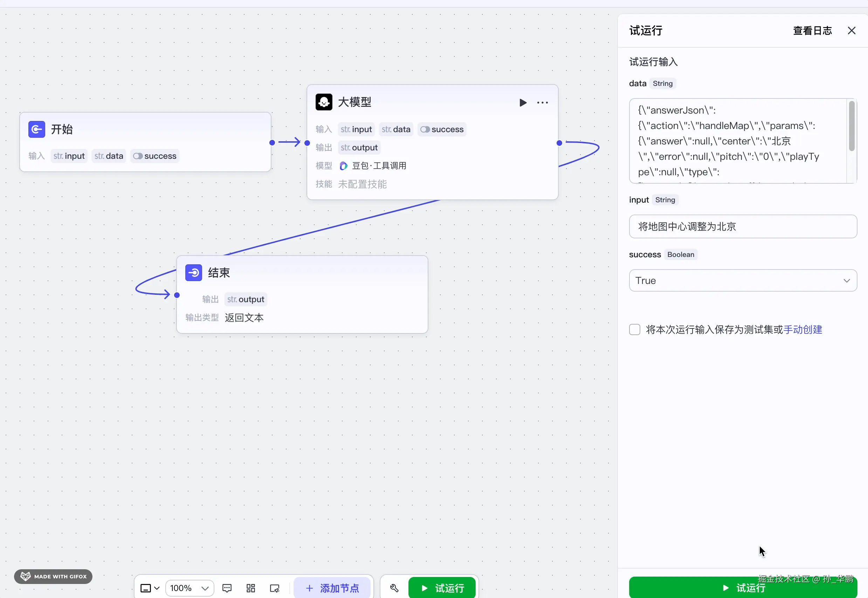
Task: Open more options on the 大模型 node
Action: (x=543, y=102)
